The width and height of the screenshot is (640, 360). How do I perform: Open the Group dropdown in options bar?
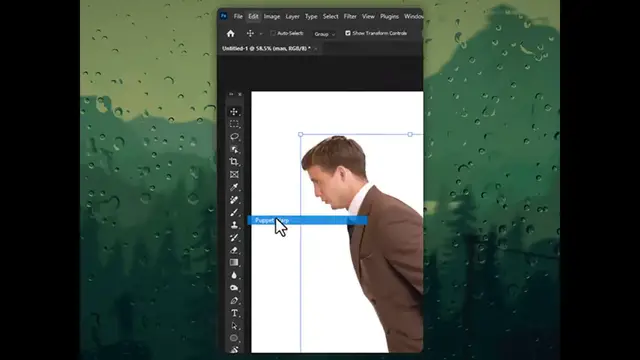(x=324, y=34)
